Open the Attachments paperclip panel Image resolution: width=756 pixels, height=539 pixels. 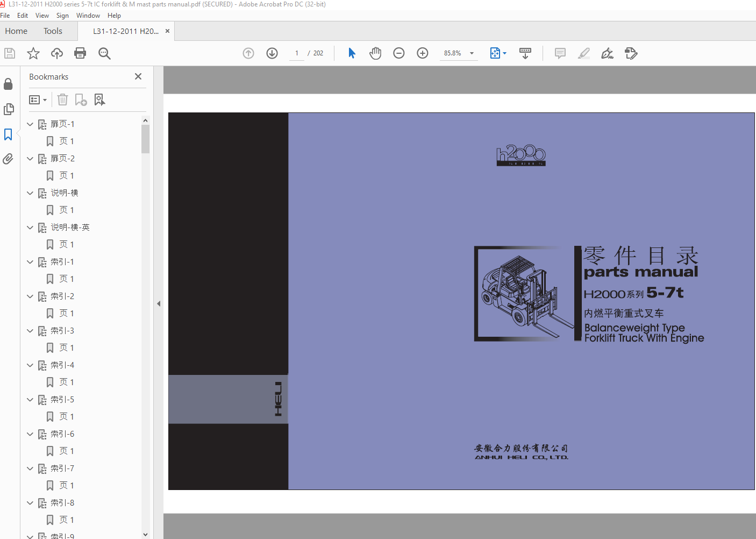8,159
